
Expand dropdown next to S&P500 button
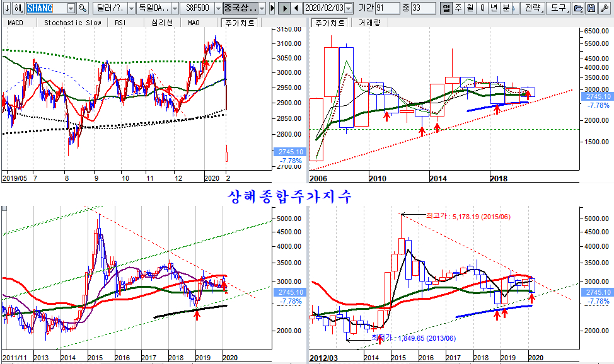(219, 8)
